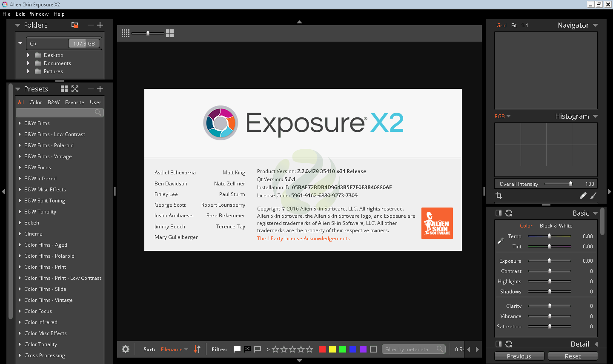Click the add folder bookmark icon in Folders

pyautogui.click(x=75, y=25)
